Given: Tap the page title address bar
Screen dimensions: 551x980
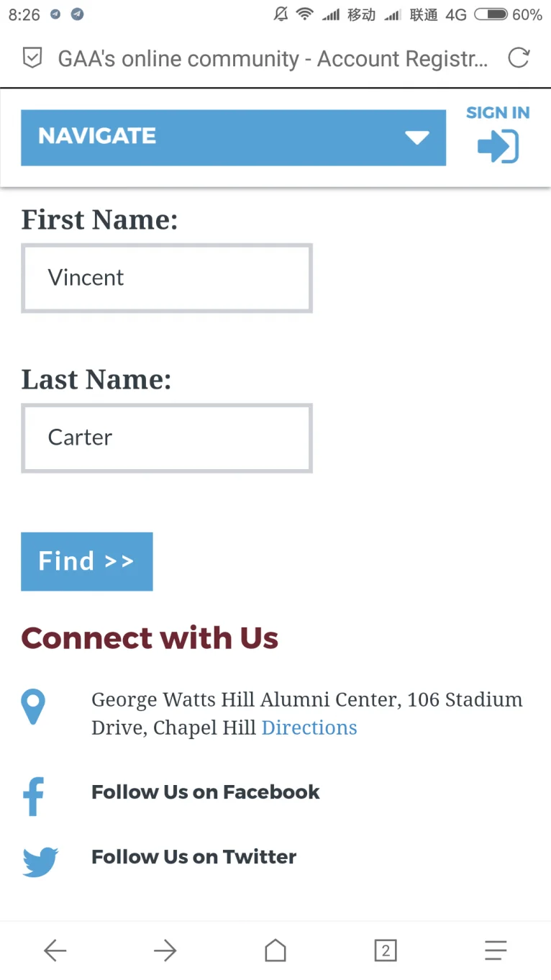Looking at the screenshot, I should (x=272, y=58).
